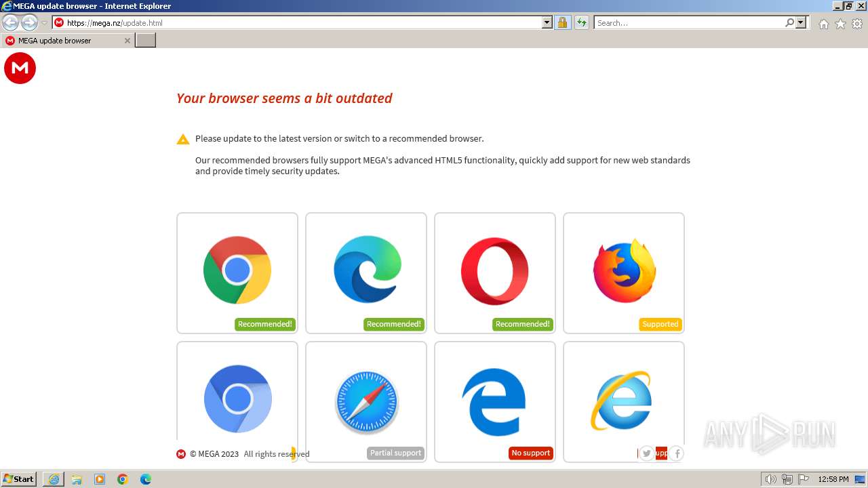868x488 pixels.
Task: Switch to the MEGA update browser tab
Action: pos(68,41)
